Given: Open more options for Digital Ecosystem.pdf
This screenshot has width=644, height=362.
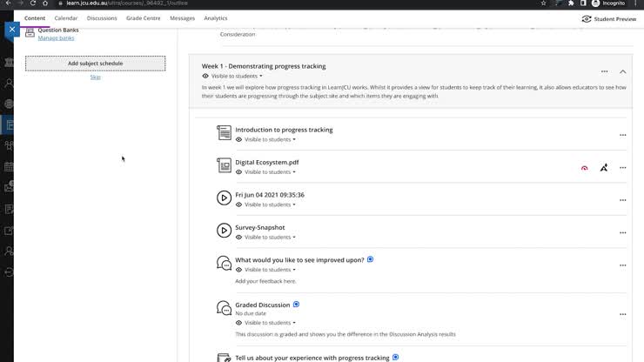Looking at the screenshot, I should [622, 168].
